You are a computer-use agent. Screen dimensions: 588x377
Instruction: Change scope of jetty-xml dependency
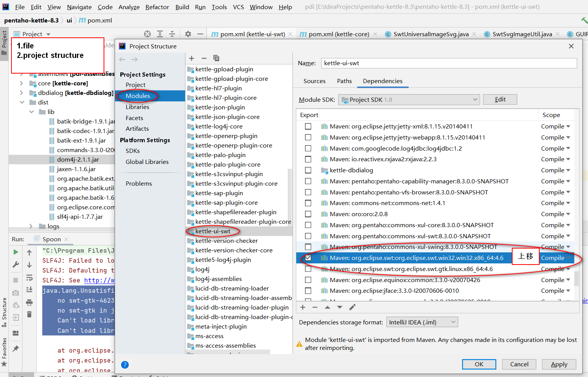click(x=556, y=127)
